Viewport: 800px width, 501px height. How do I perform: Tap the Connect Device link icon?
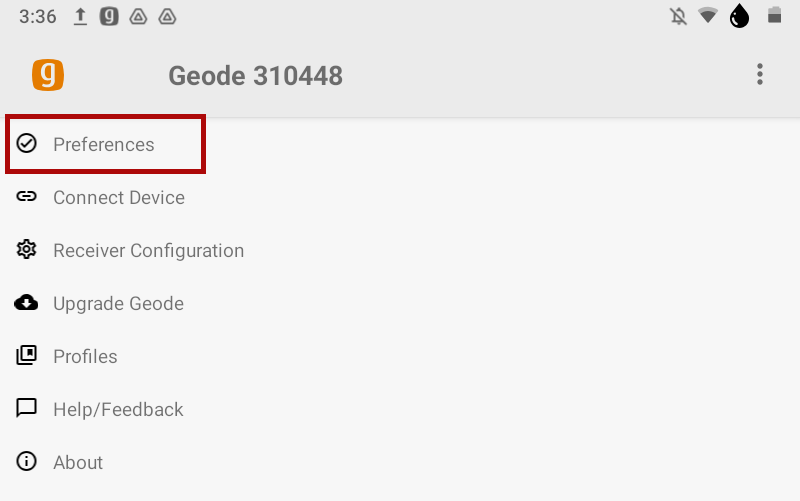click(27, 197)
